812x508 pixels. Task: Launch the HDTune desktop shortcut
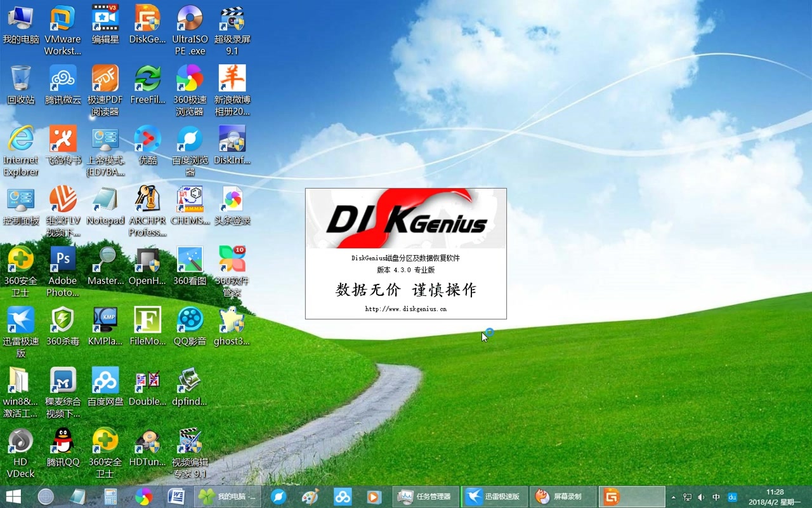tap(148, 446)
